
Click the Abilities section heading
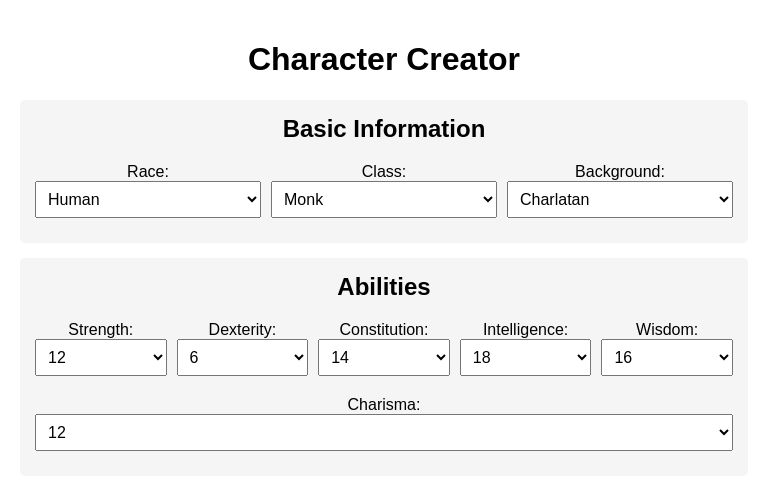pos(384,287)
